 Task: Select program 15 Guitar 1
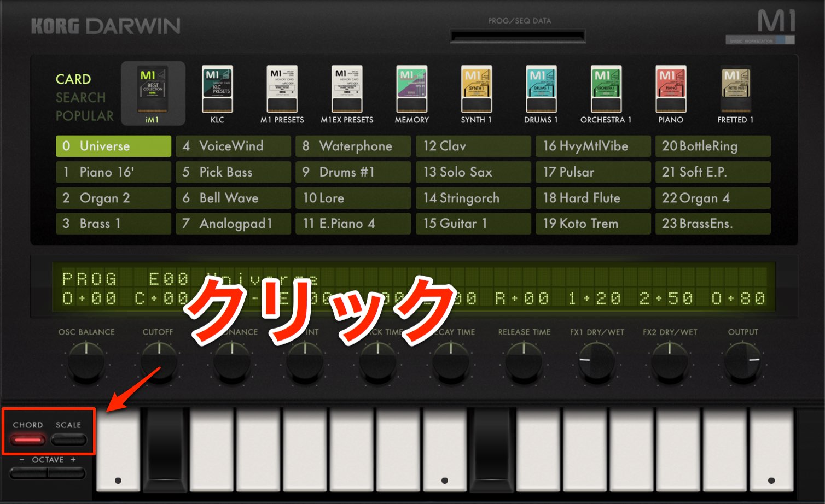point(473,224)
